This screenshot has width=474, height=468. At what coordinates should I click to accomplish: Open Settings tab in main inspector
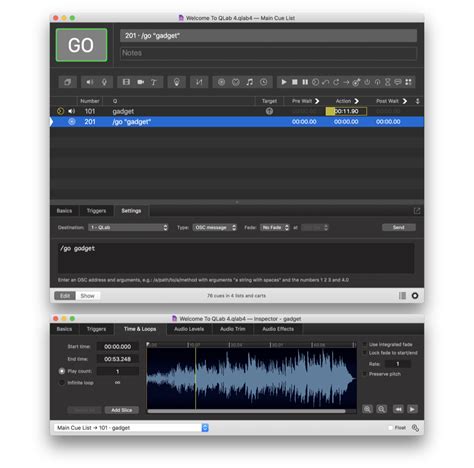point(131,211)
